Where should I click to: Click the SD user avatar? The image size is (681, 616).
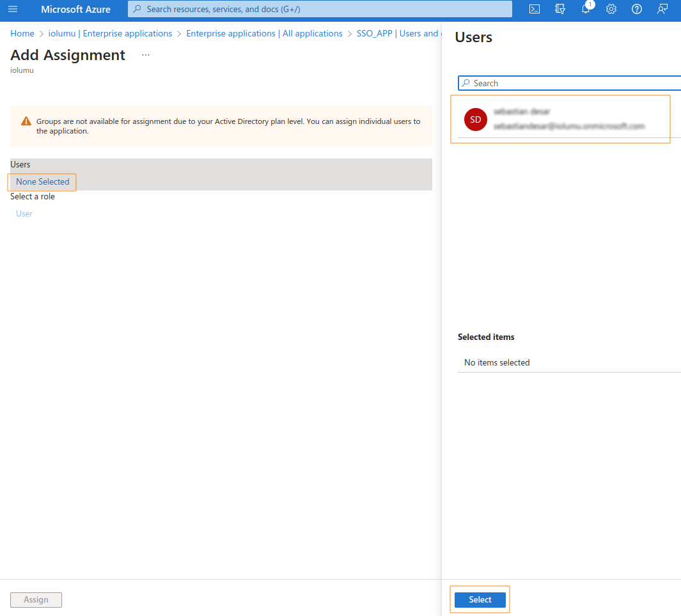click(x=475, y=119)
